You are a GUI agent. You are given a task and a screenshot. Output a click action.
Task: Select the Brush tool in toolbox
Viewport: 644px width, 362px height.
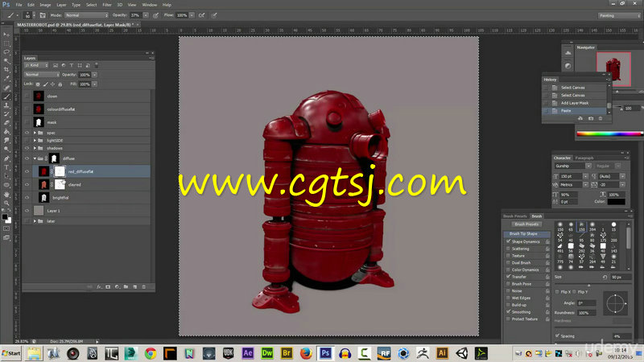click(x=6, y=97)
